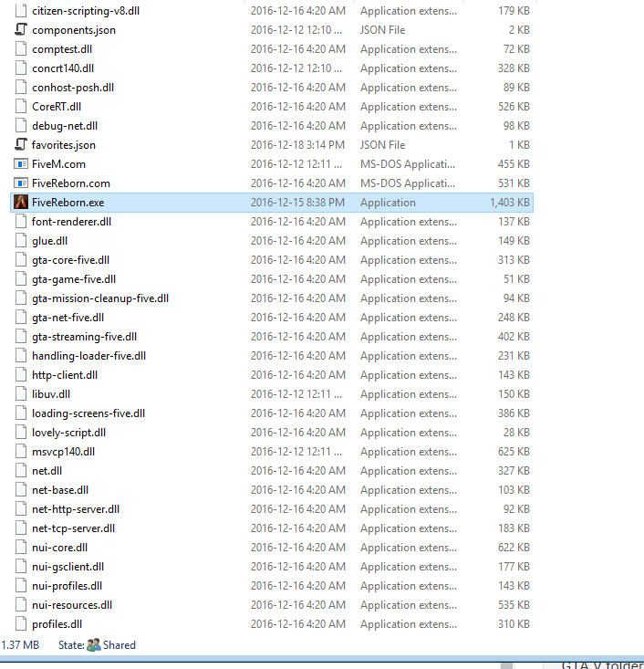Click the CoreRT.dll file icon
Image resolution: width=644 pixels, height=669 pixels.
21,106
